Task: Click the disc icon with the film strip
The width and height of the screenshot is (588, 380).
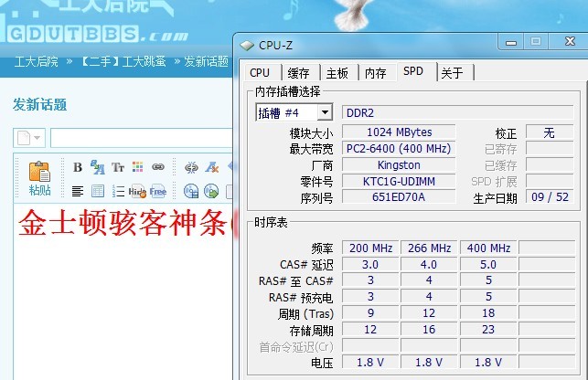Action: [191, 191]
